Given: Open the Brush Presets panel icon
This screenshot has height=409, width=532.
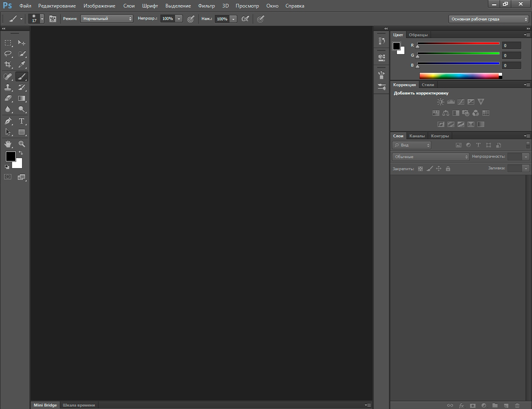Looking at the screenshot, I should 382,87.
